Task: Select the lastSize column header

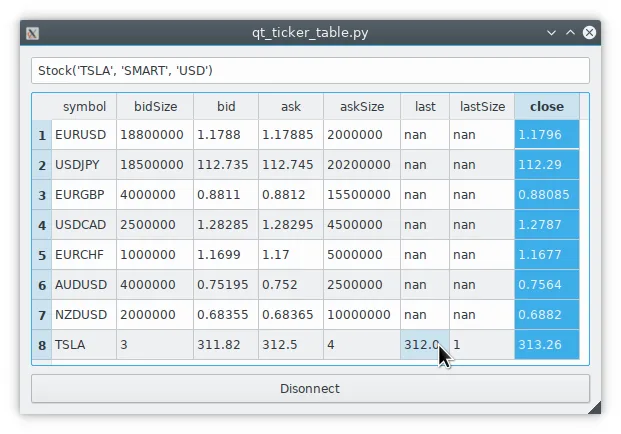Action: pyautogui.click(x=482, y=107)
